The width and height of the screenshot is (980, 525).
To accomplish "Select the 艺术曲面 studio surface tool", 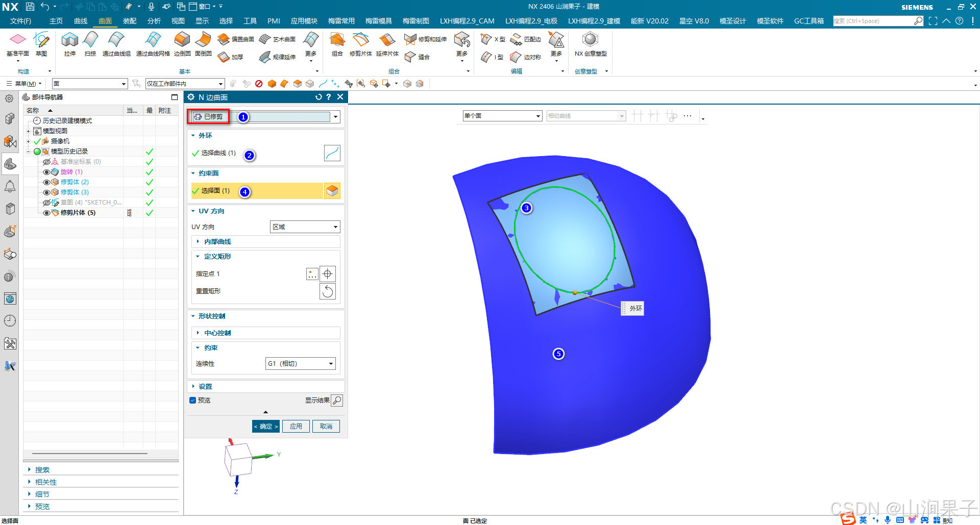I will click(277, 39).
